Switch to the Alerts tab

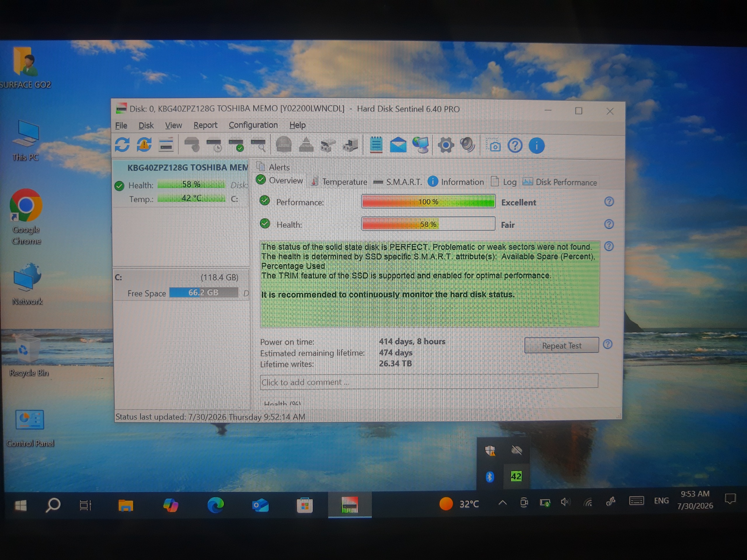[273, 167]
